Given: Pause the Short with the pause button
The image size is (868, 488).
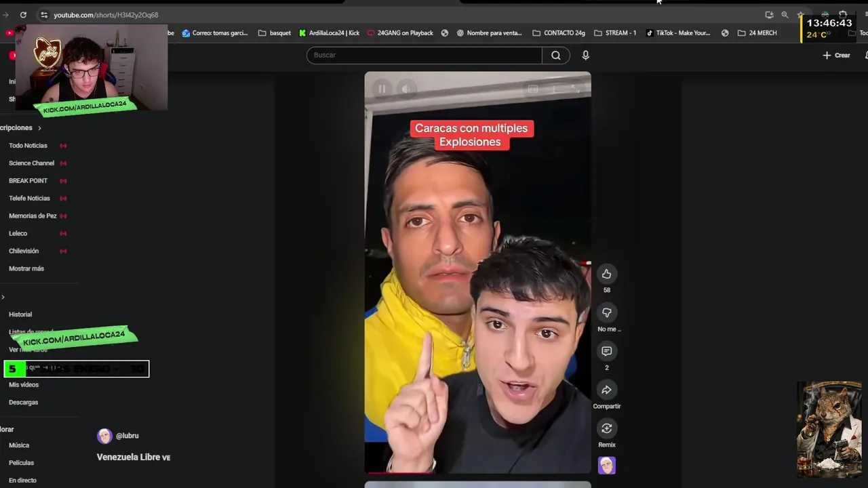Looking at the screenshot, I should [x=382, y=89].
